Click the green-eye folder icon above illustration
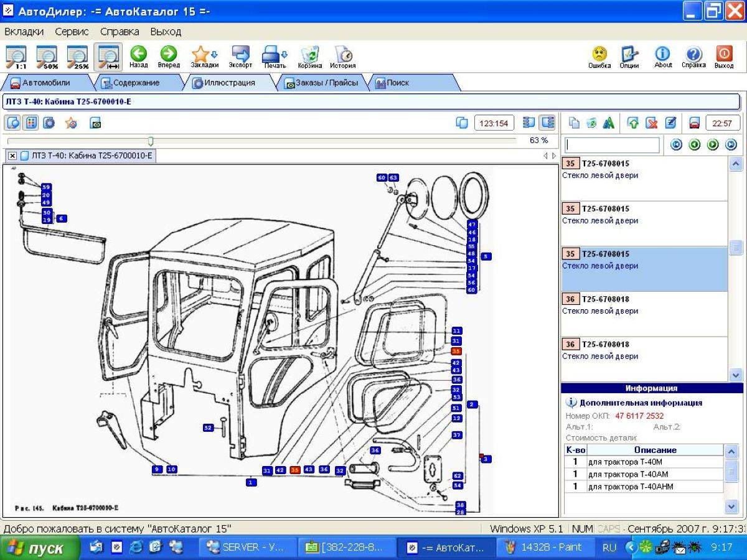The image size is (747, 560). [x=95, y=123]
